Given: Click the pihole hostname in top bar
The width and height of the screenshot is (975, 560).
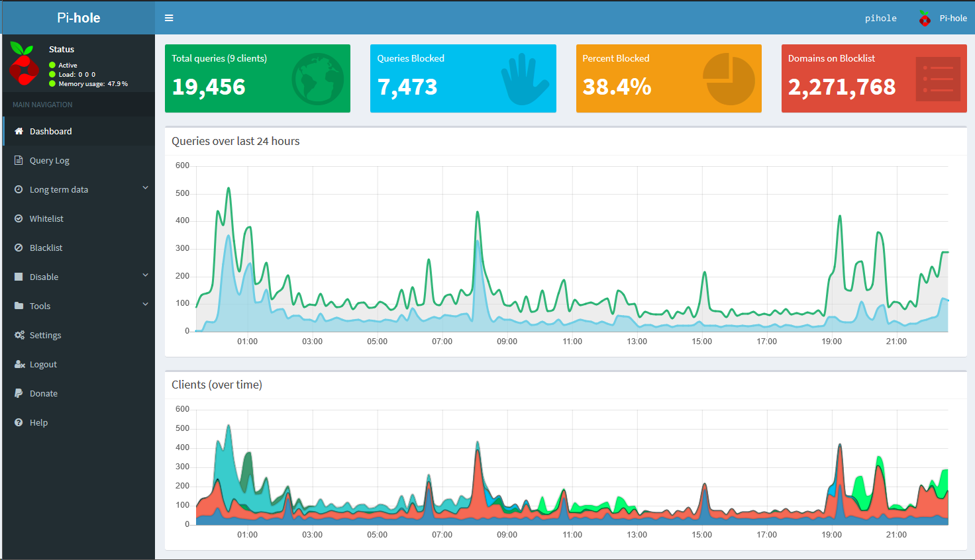Looking at the screenshot, I should point(880,19).
